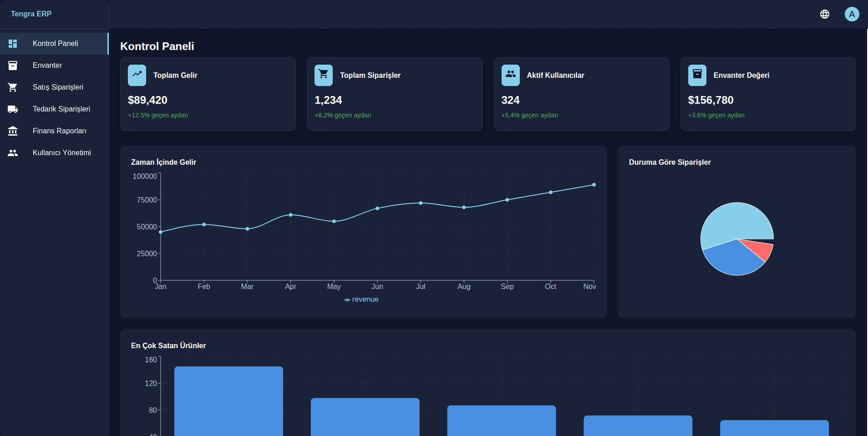This screenshot has height=436, width=868.
Task: Go to Finans Raporları page
Action: point(59,131)
